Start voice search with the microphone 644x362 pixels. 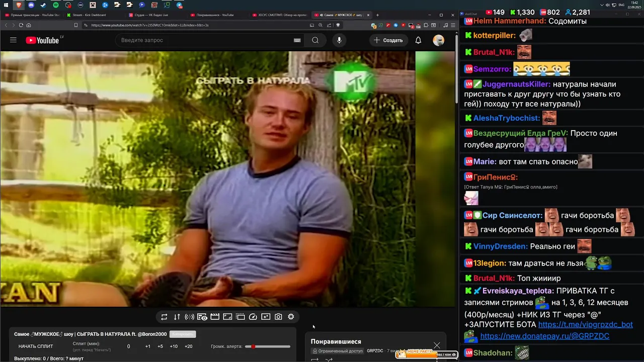pyautogui.click(x=339, y=40)
